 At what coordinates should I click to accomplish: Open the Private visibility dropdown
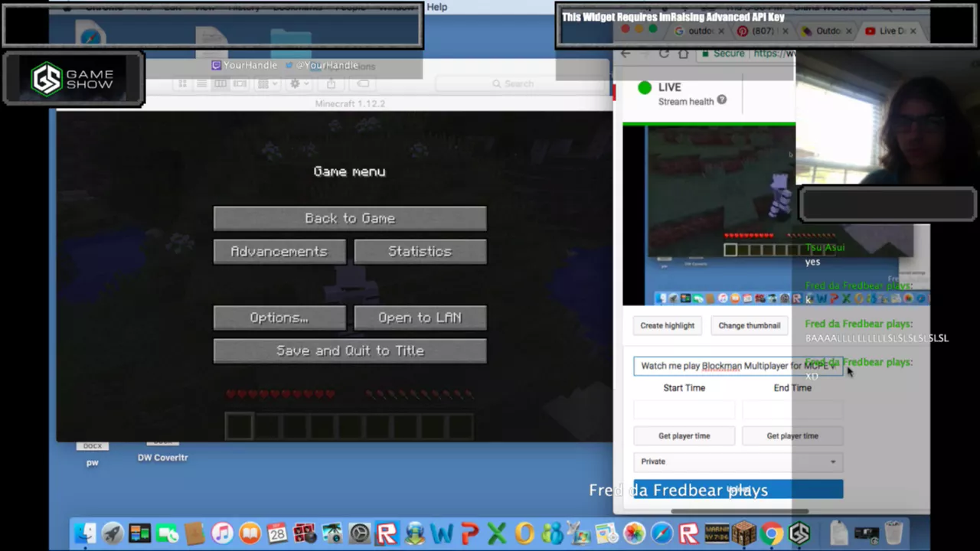tap(738, 461)
